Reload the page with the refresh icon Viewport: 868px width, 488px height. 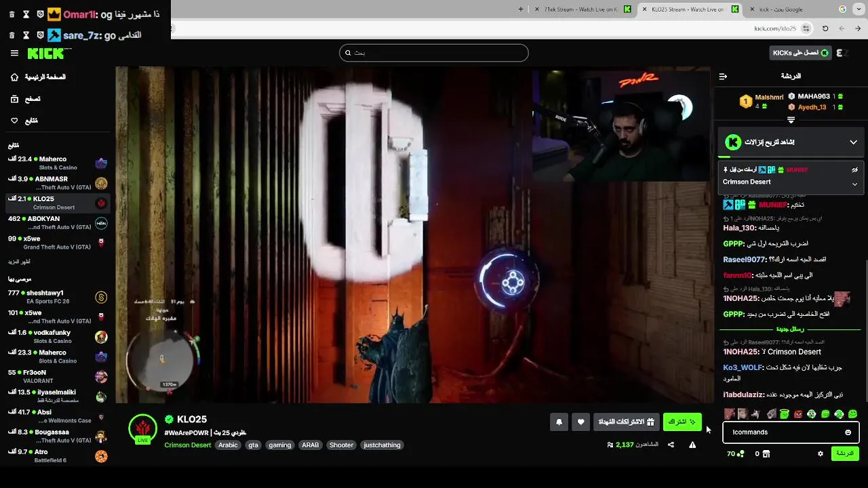(825, 28)
